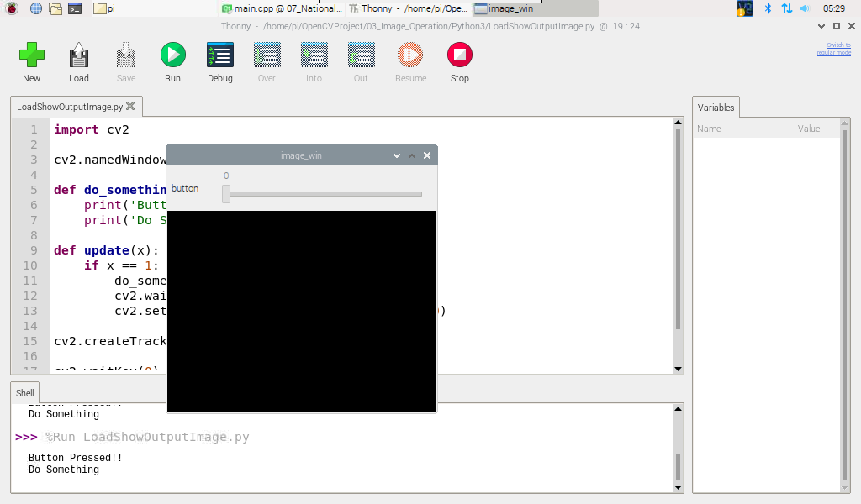Click the Bluetooth tray icon
861x504 pixels.
tap(768, 8)
